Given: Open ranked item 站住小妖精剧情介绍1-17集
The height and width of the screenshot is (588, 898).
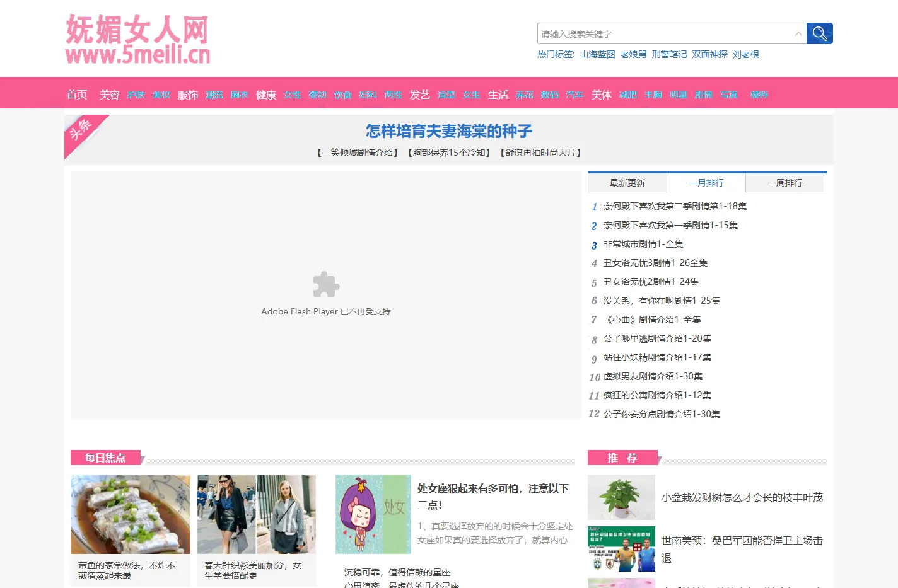Looking at the screenshot, I should tap(657, 357).
